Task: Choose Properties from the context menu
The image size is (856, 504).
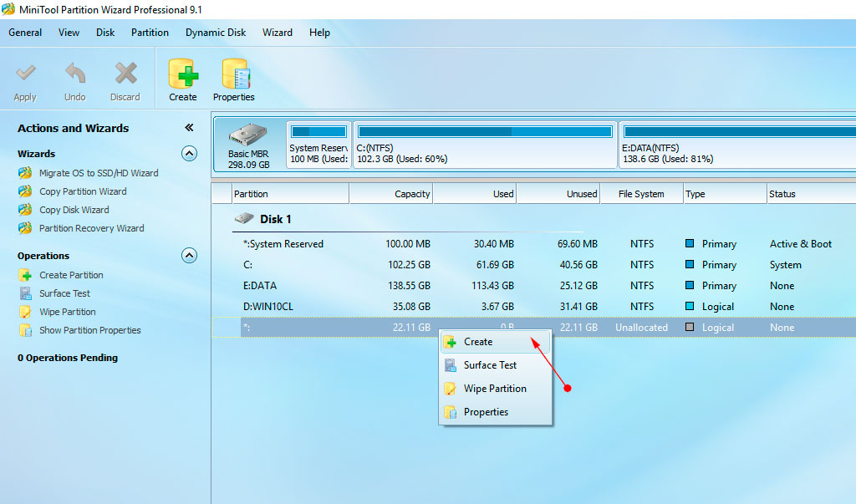Action: pos(495,412)
